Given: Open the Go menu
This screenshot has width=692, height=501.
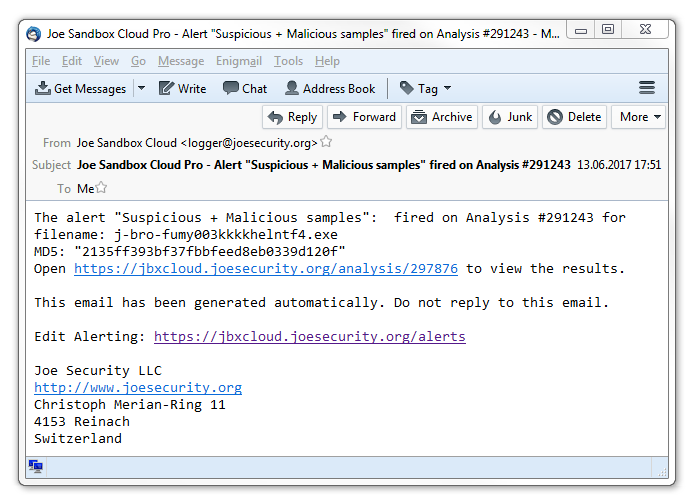Looking at the screenshot, I should [x=138, y=61].
